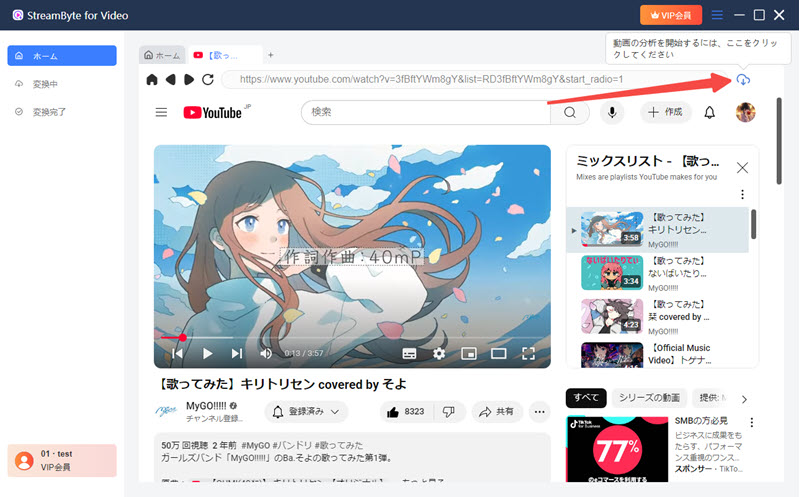Click the SMBの方必見 ad title
The image size is (800, 497).
pos(701,421)
